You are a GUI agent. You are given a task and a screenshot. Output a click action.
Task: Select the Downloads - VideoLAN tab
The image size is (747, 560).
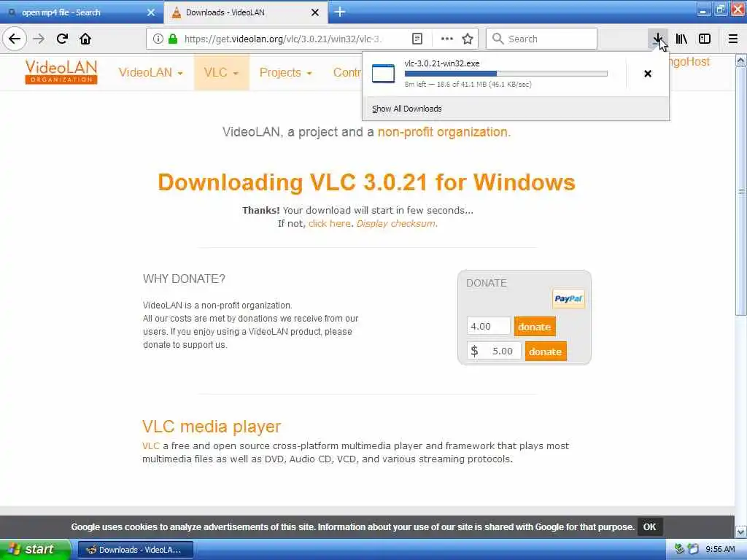(245, 12)
